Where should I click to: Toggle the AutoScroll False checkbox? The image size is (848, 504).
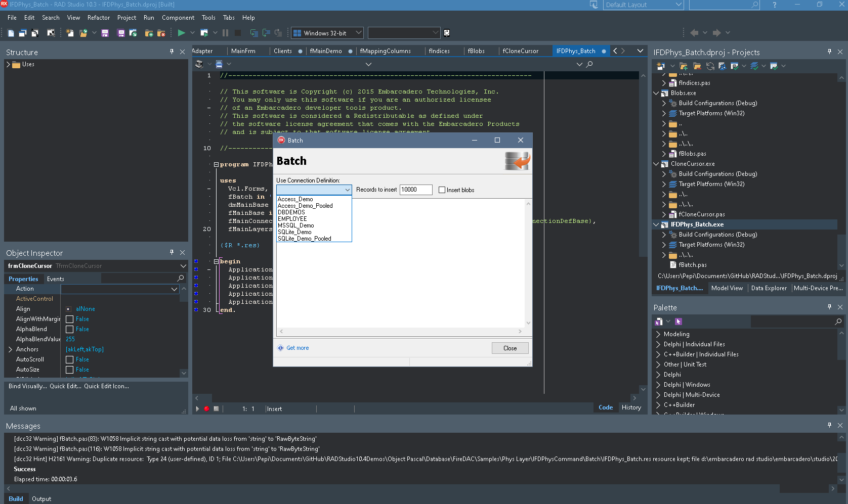click(70, 359)
